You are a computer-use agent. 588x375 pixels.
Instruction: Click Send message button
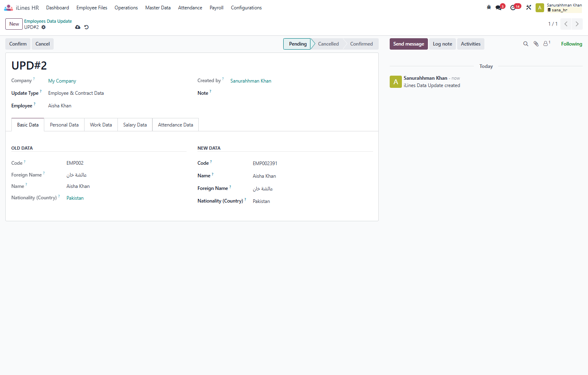pos(408,44)
